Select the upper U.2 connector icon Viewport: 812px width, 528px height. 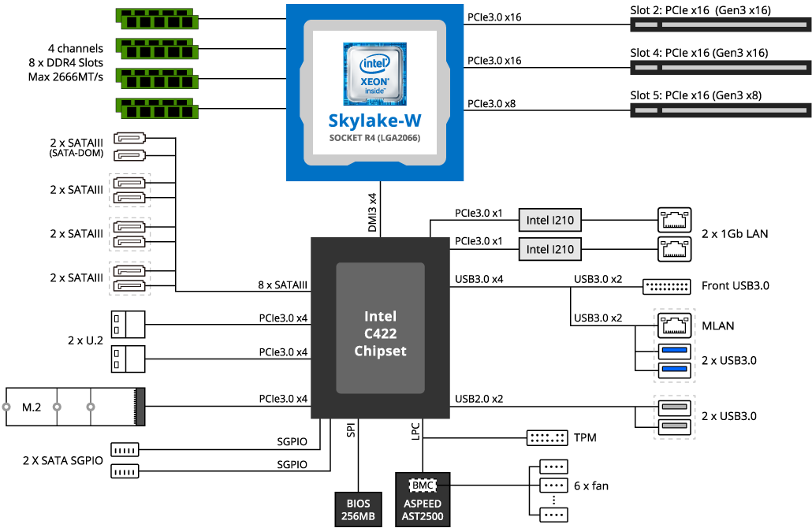128,325
